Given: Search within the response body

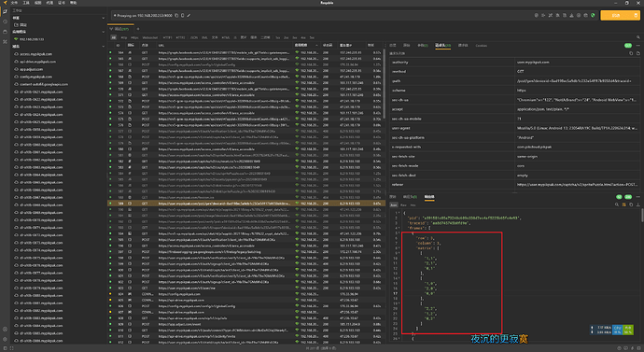Looking at the screenshot, I should (x=617, y=204).
